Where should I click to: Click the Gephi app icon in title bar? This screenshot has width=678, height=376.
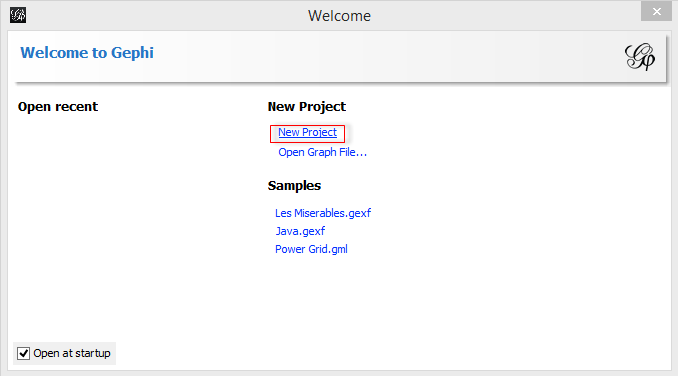18,15
